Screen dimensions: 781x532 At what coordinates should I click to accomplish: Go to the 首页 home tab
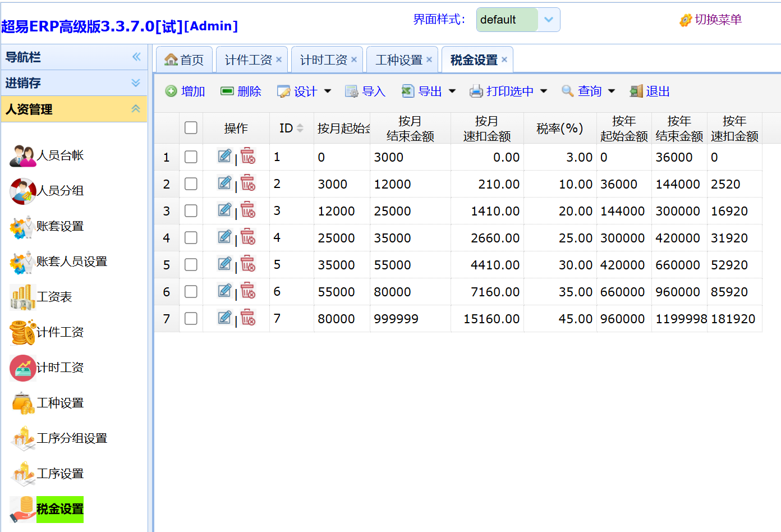coord(185,60)
